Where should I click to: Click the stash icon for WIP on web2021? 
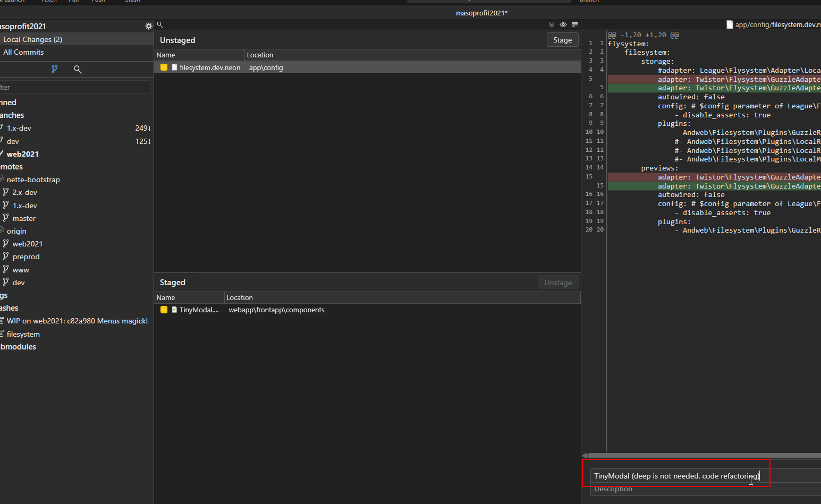(x=2, y=321)
